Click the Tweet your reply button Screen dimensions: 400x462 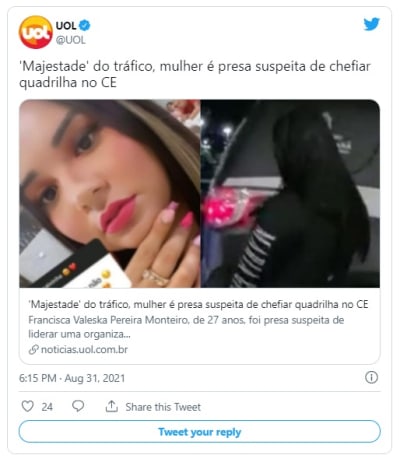coord(200,432)
